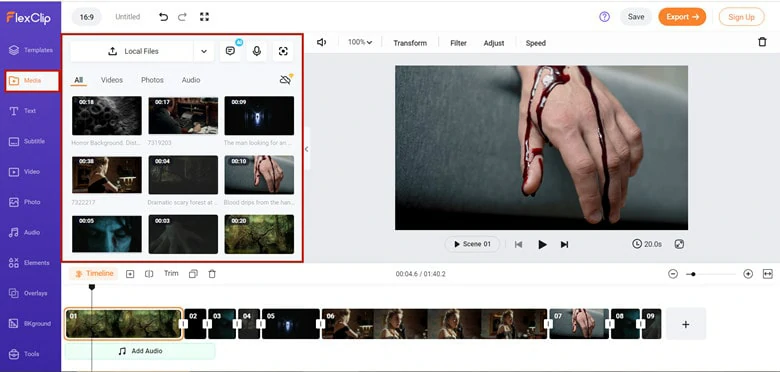The height and width of the screenshot is (372, 780).
Task: Click the timeline split icon
Action: 149,274
